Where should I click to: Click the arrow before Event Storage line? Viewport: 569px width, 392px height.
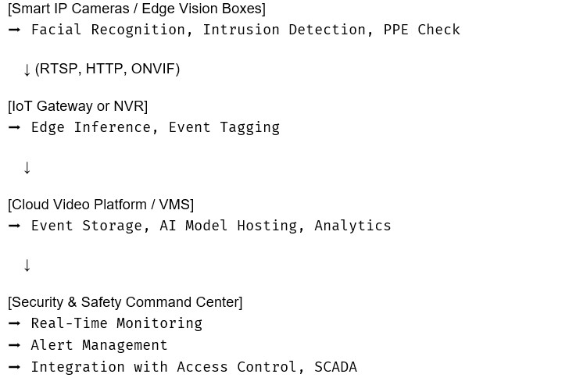14,226
